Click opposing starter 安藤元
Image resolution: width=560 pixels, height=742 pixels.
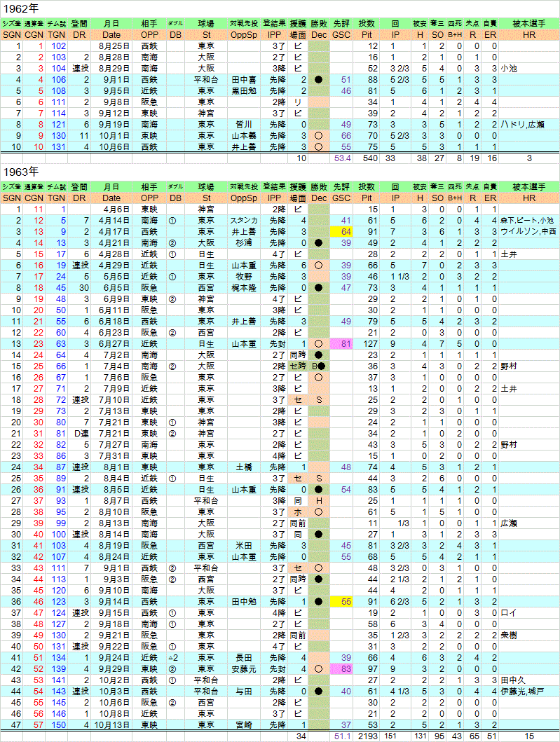coord(244,669)
